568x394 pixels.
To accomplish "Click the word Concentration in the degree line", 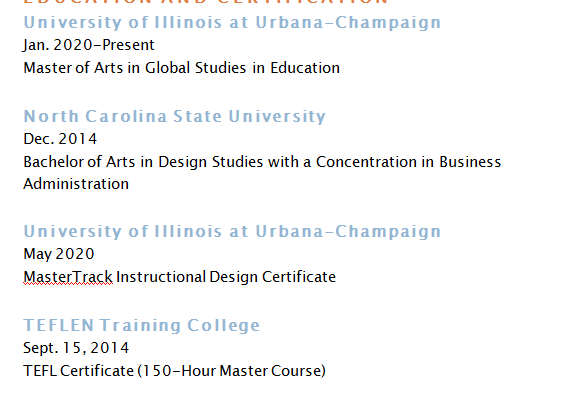I will pyautogui.click(x=366, y=162).
